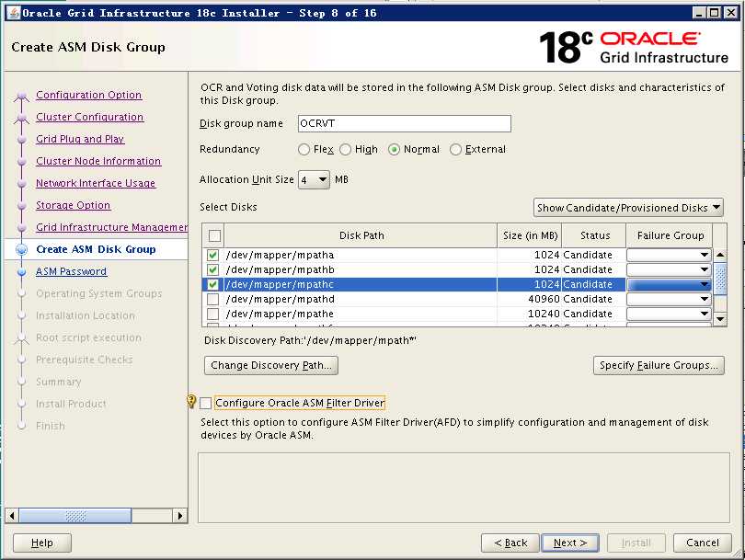Select External redundancy option
The image size is (745, 560).
455,150
